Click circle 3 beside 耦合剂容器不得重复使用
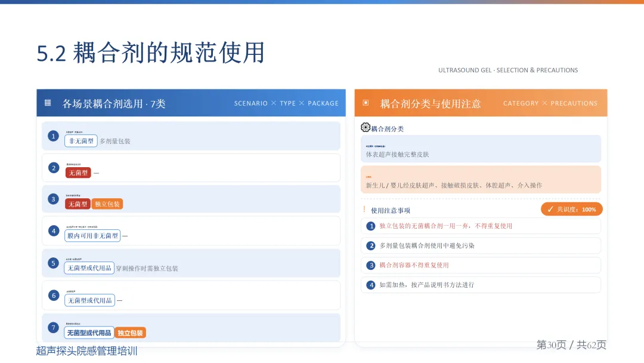This screenshot has height=363, width=644. point(371,265)
